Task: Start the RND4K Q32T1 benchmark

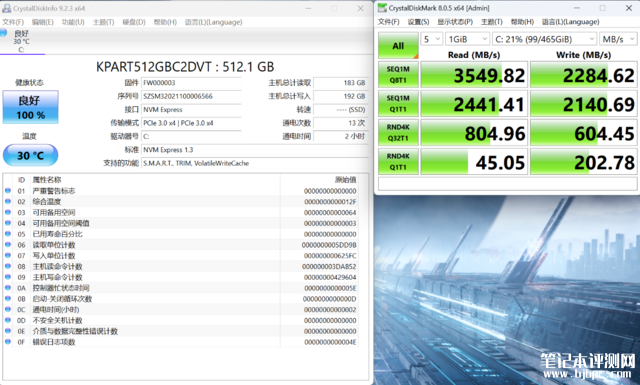Action: (x=398, y=133)
